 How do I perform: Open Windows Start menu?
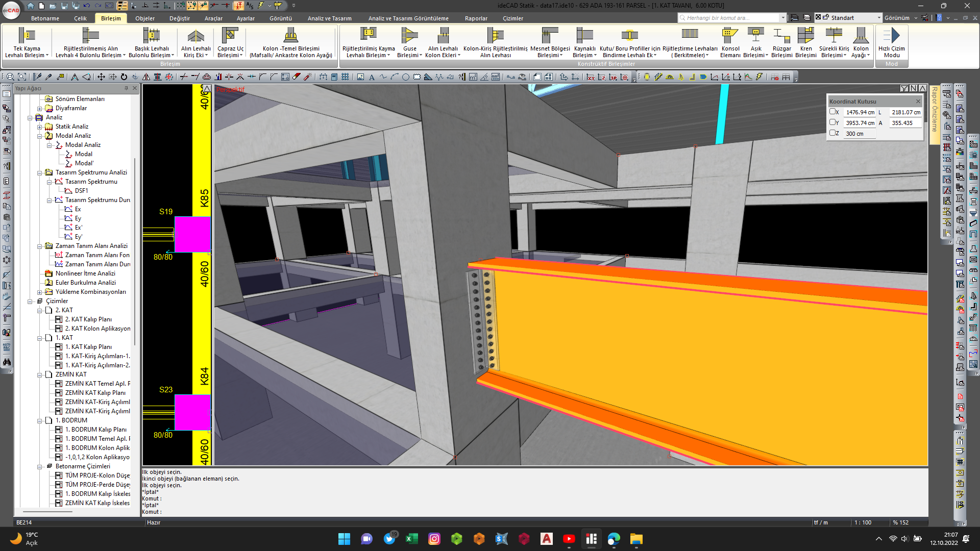(344, 539)
